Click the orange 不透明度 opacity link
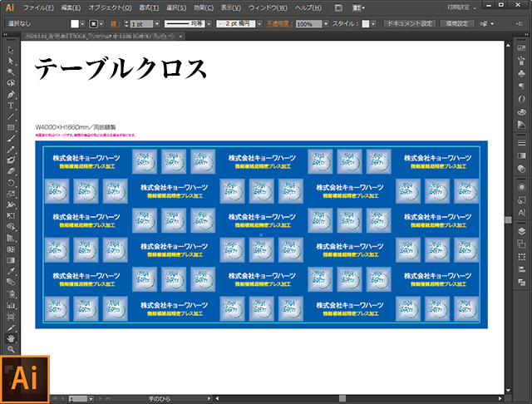 [x=279, y=24]
